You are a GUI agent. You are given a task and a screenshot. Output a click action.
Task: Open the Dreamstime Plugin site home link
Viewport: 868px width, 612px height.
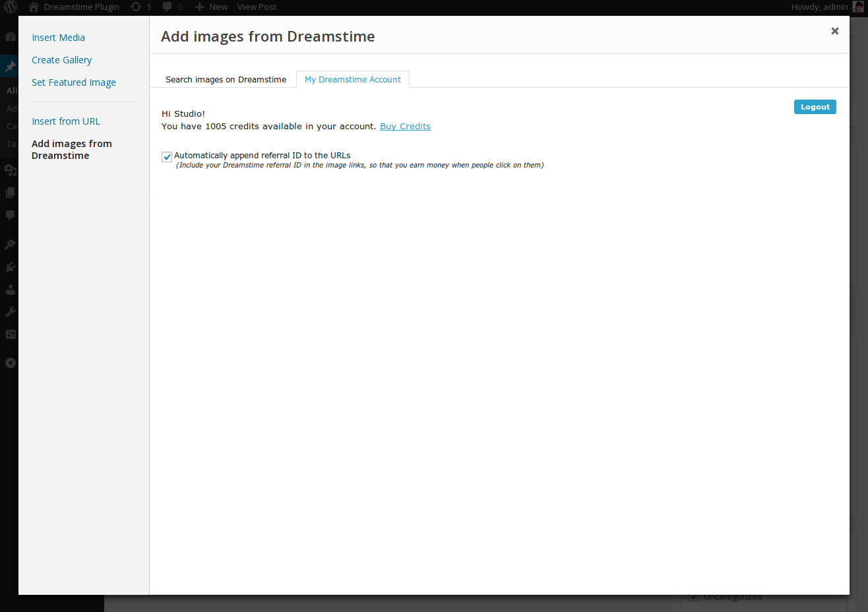[74, 7]
